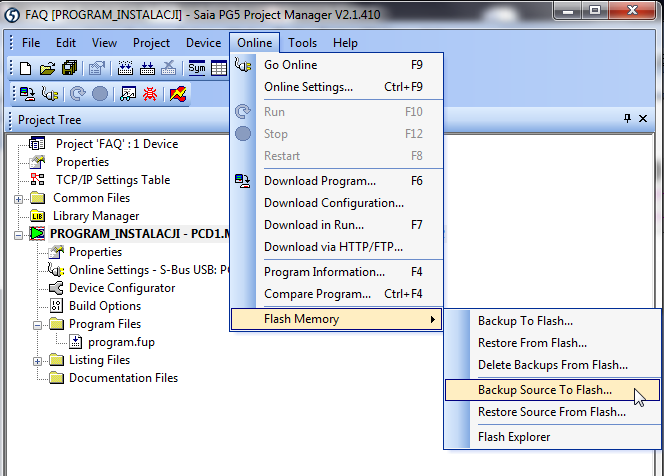
Task: Select project Properties tree item under FAQ
Action: [x=83, y=162]
